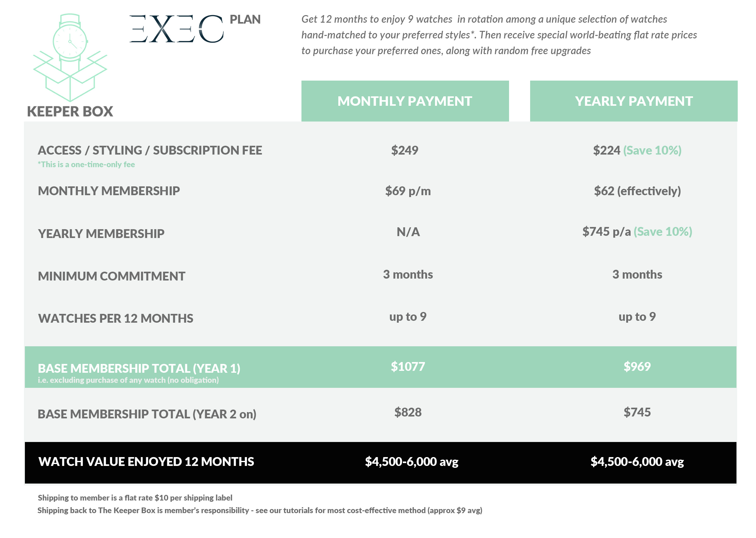
Task: Click the $62 (effectively) price
Action: coord(637,191)
